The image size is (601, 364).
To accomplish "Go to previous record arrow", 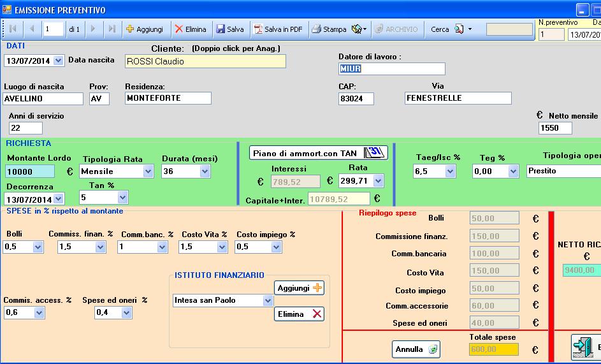I will coord(33,29).
